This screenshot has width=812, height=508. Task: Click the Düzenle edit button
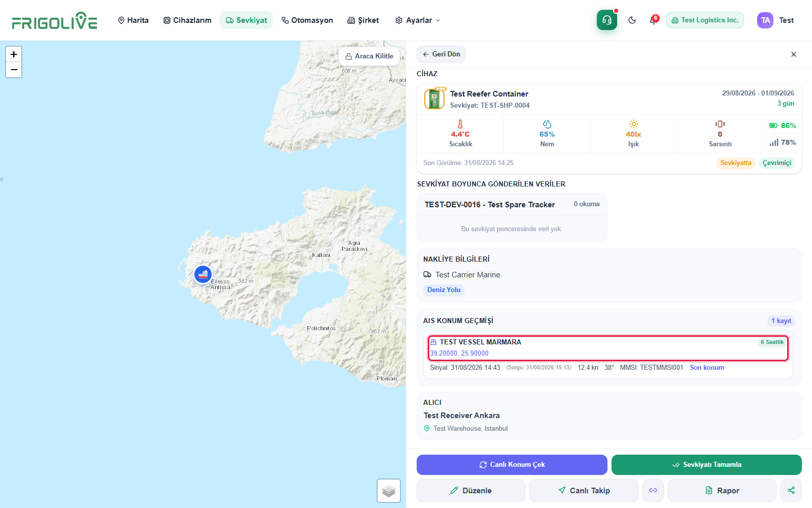click(x=471, y=490)
